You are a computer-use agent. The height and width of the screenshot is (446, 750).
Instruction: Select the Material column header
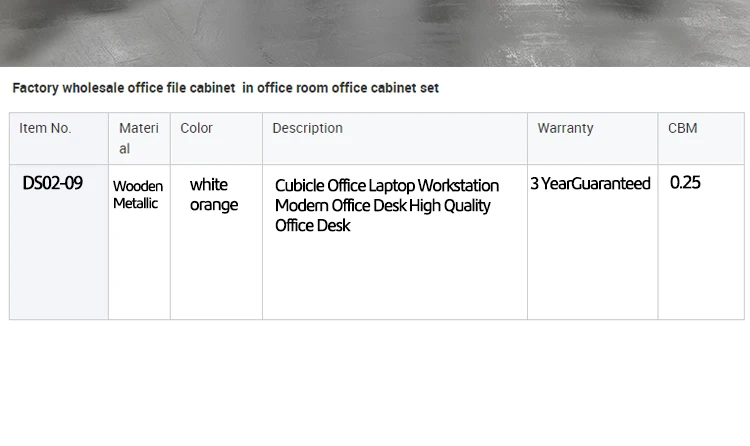[x=138, y=138]
